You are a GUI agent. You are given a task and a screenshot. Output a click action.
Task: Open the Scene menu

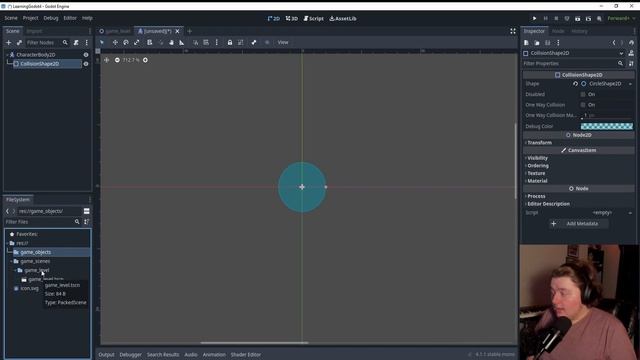(11, 18)
